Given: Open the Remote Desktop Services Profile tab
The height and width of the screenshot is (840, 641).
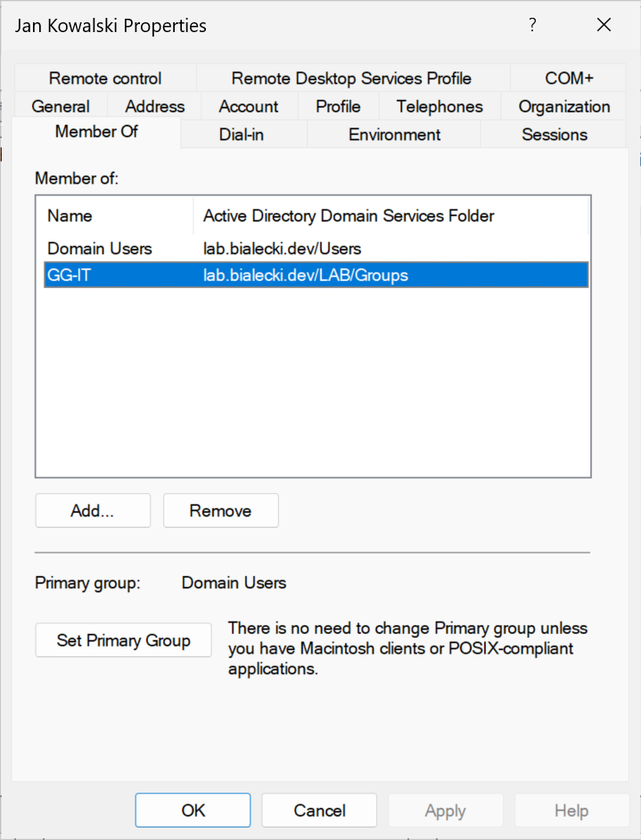Looking at the screenshot, I should point(352,78).
